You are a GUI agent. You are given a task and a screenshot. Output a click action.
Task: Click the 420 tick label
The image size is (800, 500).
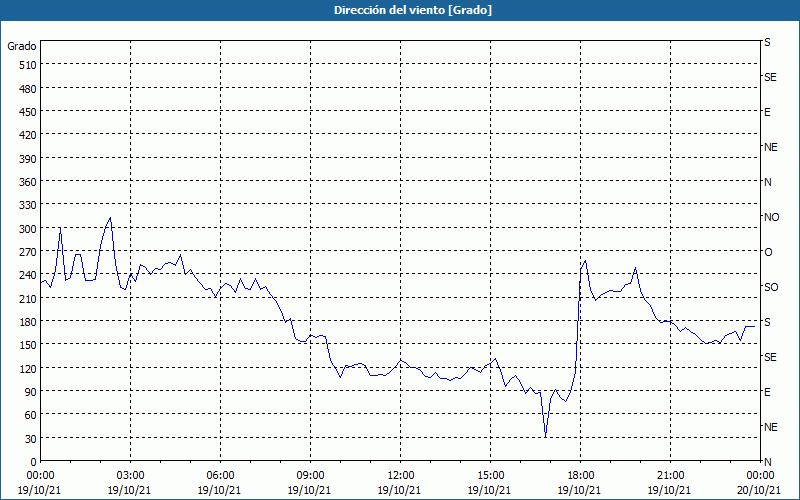coord(29,135)
